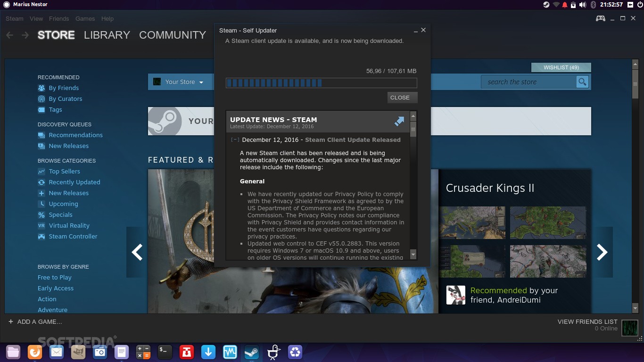Open the clock 21:52:57 in top panel
The image size is (644, 362).
(x=611, y=5)
